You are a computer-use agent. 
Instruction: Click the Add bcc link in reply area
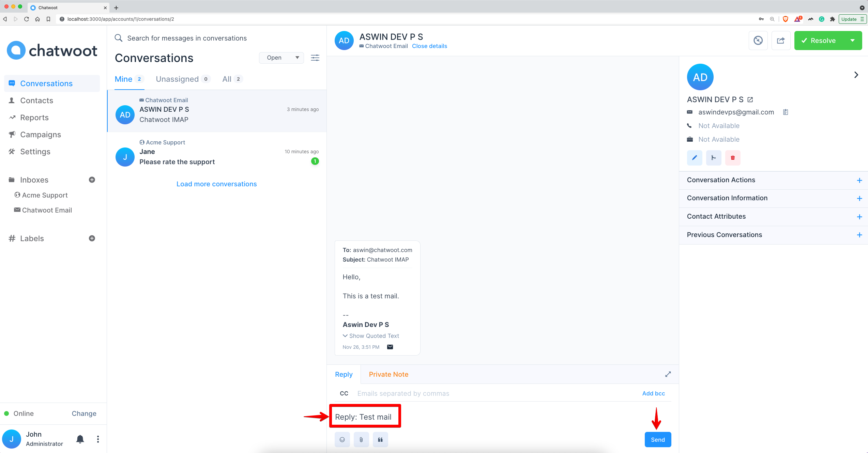tap(654, 393)
